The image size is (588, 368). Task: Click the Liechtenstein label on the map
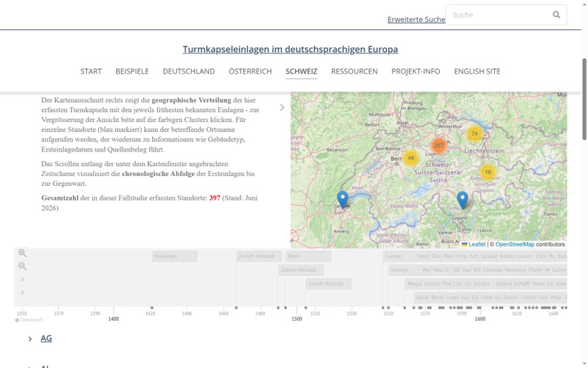[484, 151]
